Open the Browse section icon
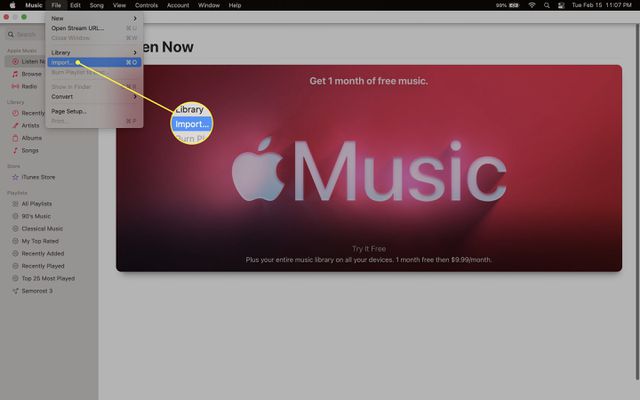The width and height of the screenshot is (640, 400). [x=14, y=74]
